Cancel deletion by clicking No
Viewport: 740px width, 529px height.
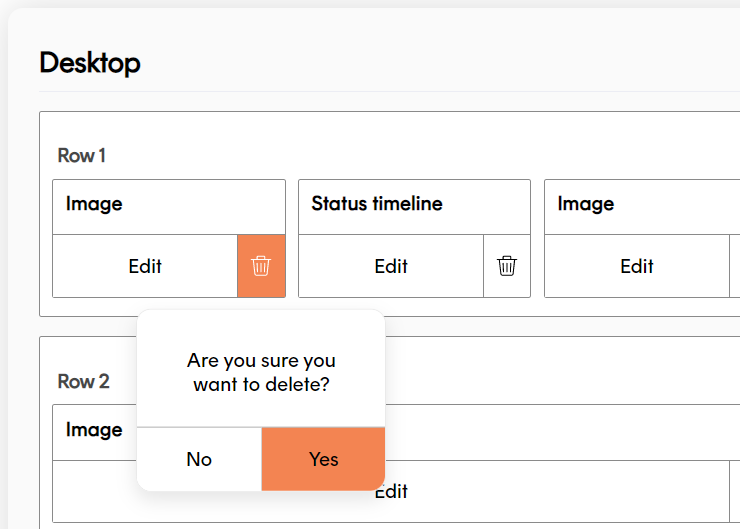click(199, 459)
